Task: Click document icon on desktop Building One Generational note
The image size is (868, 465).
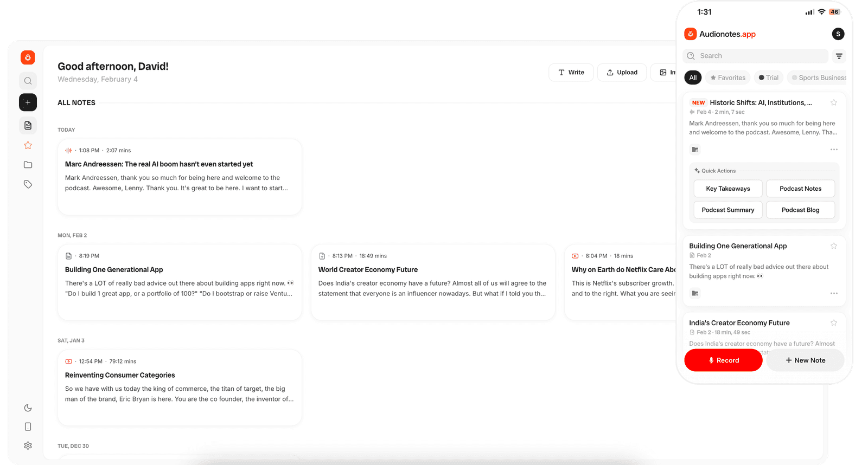Action: point(68,256)
